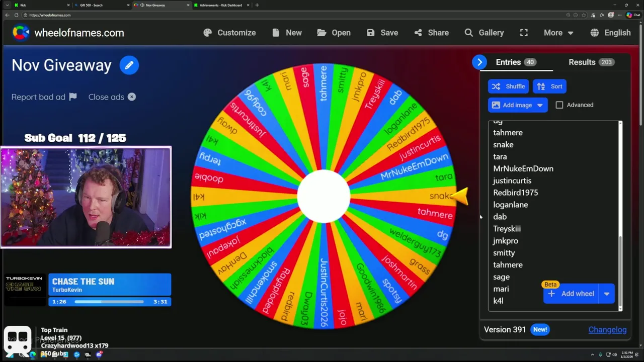Open Customize via the palette icon
This screenshot has width=644, height=362.
(207, 33)
